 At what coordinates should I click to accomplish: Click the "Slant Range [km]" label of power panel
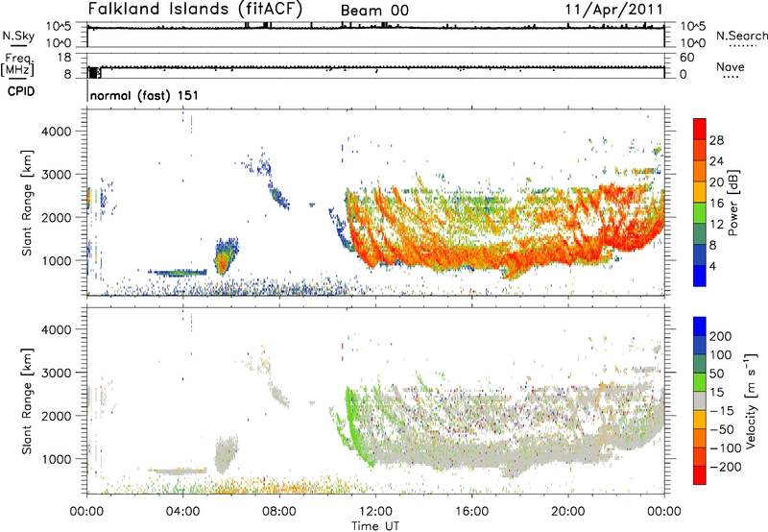pos(27,203)
